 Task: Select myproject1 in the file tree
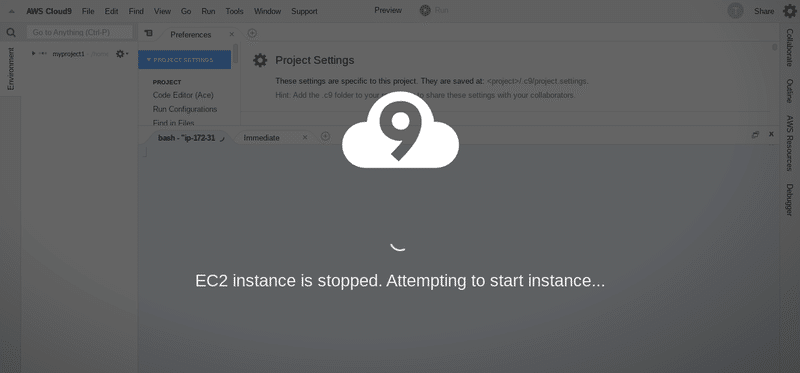(x=68, y=54)
